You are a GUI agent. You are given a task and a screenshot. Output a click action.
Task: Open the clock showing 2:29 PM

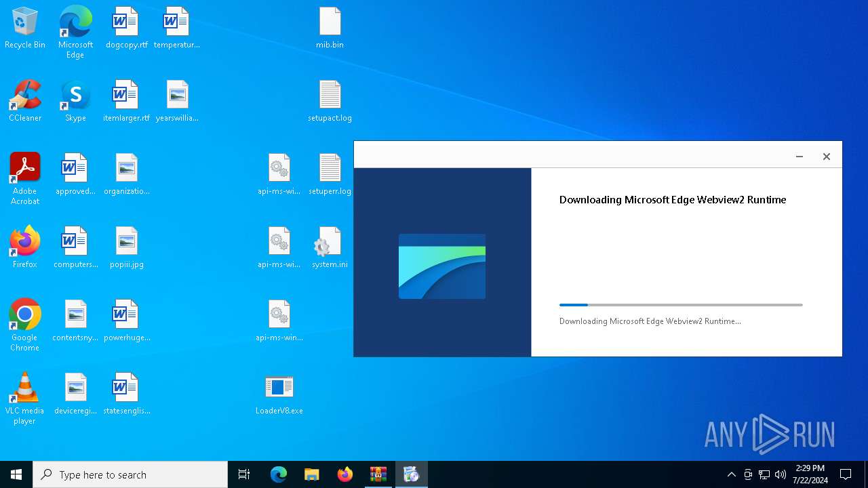coord(810,474)
